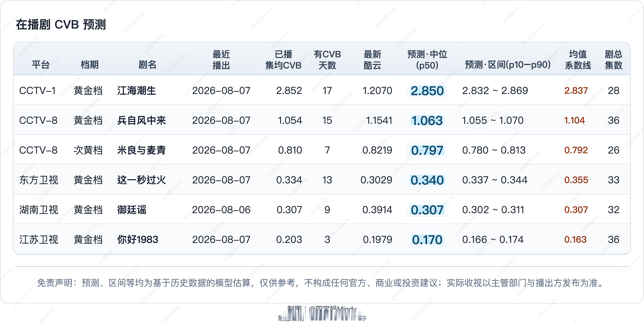Click average CVB value 0.810

pyautogui.click(x=290, y=150)
